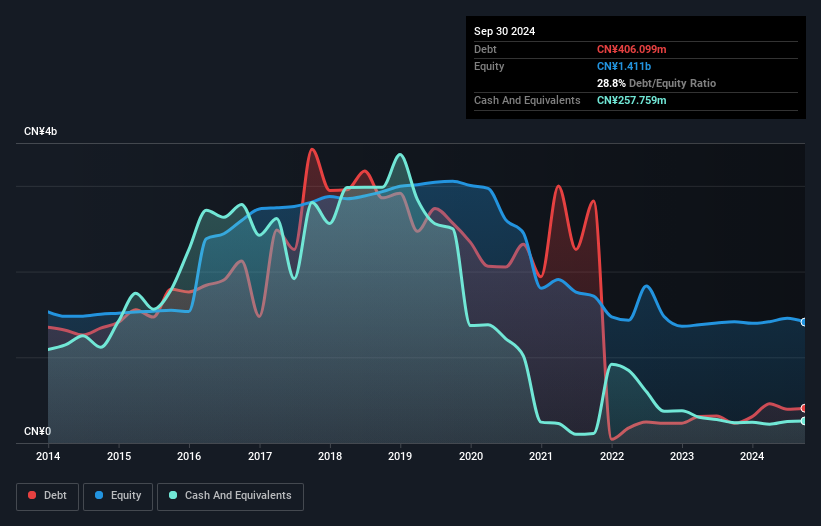
Task: Click the 2019 x-axis label
Action: pyautogui.click(x=400, y=456)
